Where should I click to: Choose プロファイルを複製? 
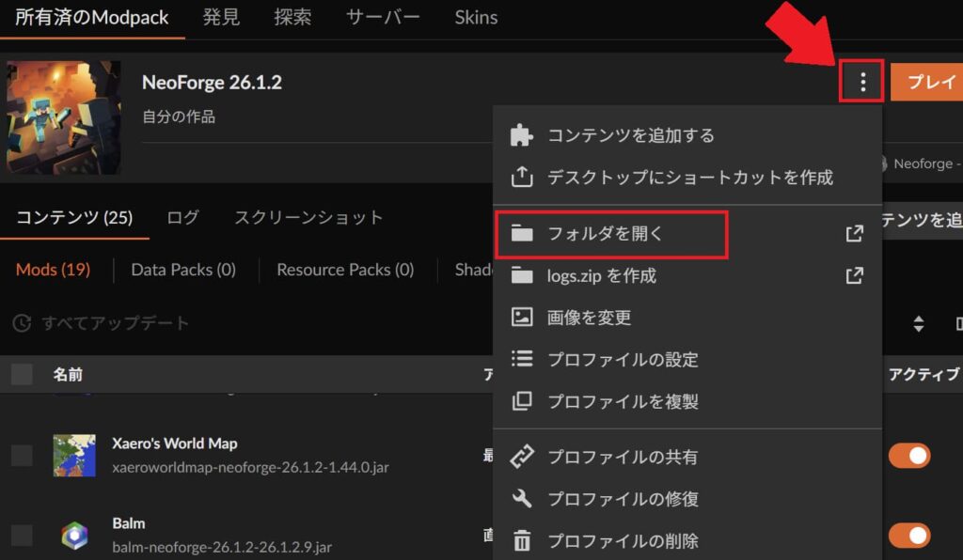pos(687,401)
